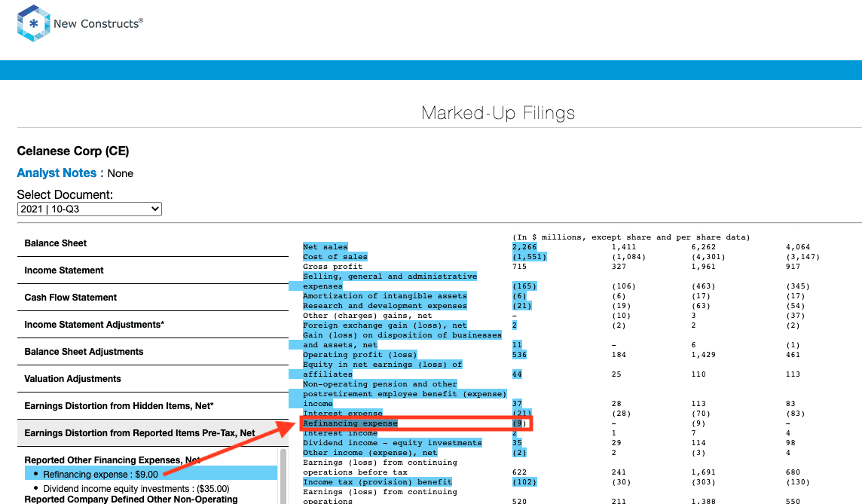Viewport: 862px width, 504px height.
Task: Click Other income (expense), net line
Action: [x=370, y=453]
